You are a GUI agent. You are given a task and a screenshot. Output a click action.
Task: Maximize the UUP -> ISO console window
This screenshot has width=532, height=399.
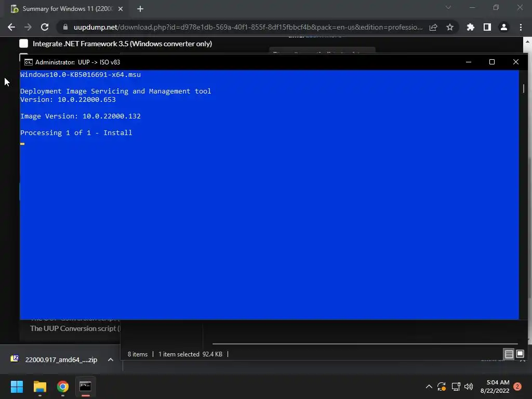coord(492,62)
